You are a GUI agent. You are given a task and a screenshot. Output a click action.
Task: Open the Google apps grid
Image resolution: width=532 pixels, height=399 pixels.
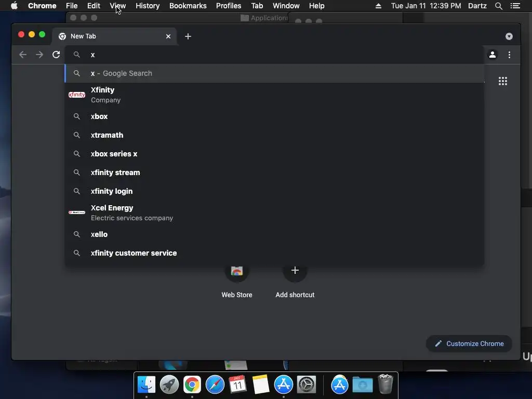tap(503, 81)
